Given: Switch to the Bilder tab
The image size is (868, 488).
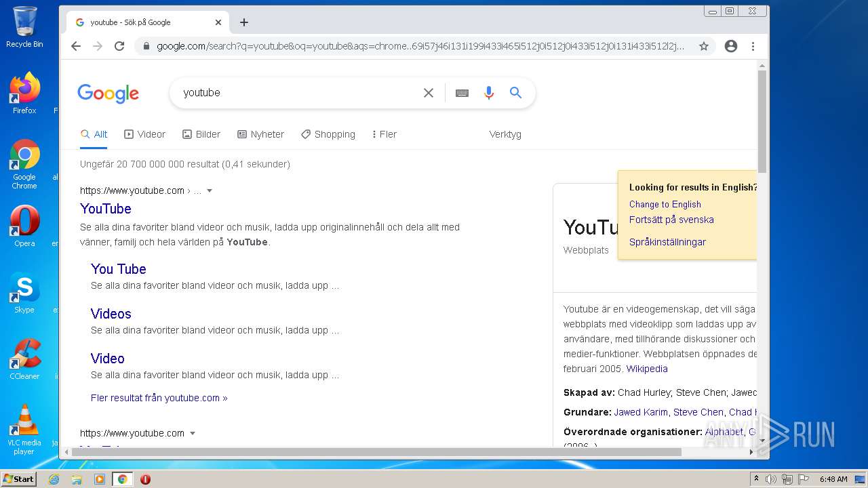Looking at the screenshot, I should pyautogui.click(x=201, y=134).
